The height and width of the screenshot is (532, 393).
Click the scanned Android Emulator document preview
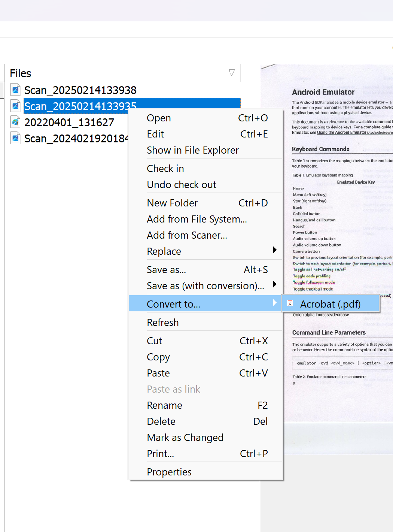[x=337, y=225]
